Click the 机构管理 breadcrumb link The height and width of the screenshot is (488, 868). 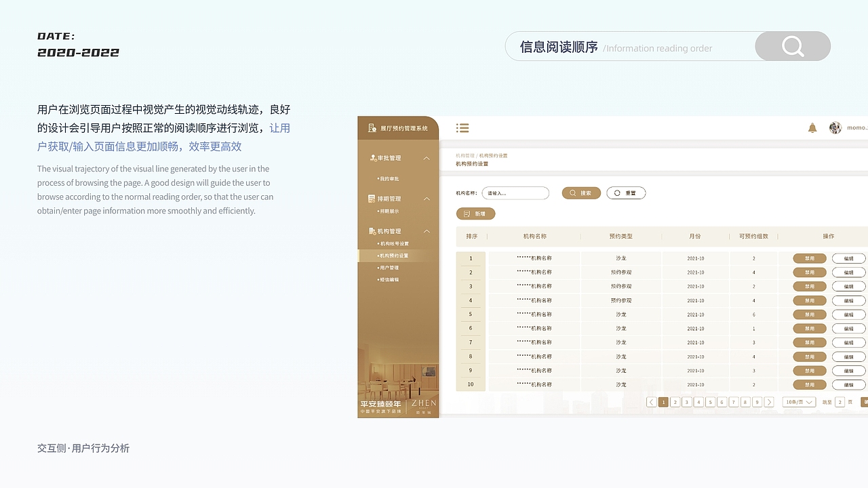[465, 156]
